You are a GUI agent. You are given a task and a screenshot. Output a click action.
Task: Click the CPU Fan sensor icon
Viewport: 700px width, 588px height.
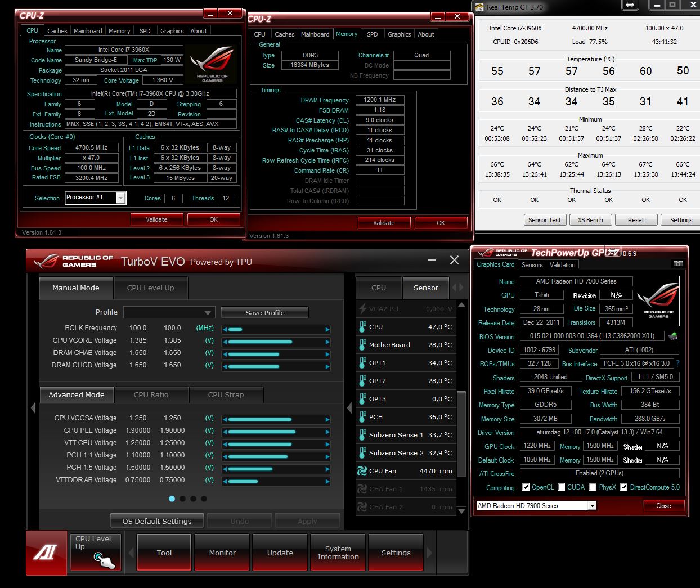pos(362,471)
